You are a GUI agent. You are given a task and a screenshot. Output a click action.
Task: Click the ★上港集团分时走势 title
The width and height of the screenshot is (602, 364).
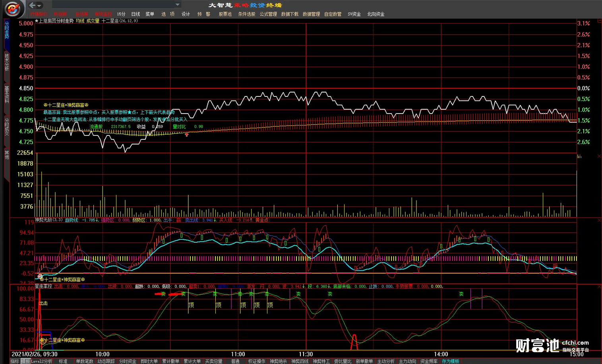pos(54,21)
